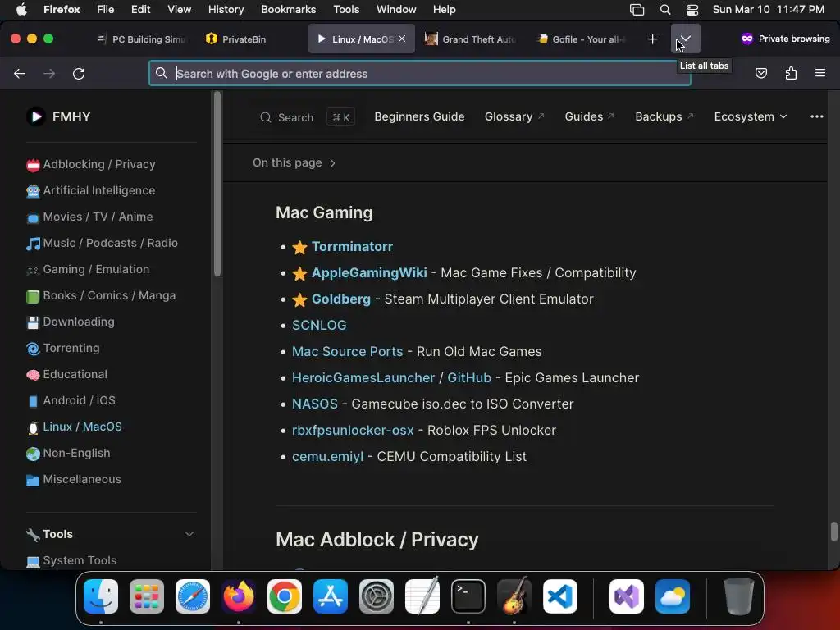Launch GarageBand from the dock
Image resolution: width=840 pixels, height=630 pixels.
pos(514,596)
